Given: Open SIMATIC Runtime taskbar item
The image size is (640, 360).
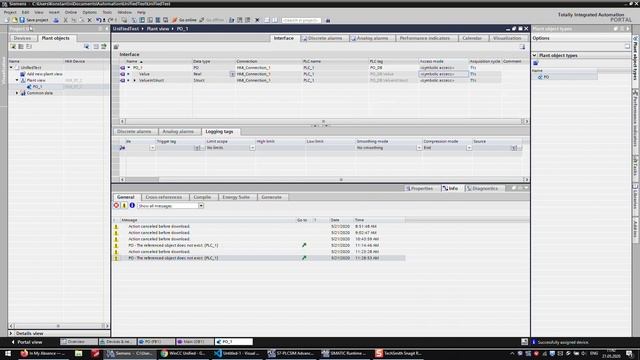Looking at the screenshot, I should click(x=344, y=353).
